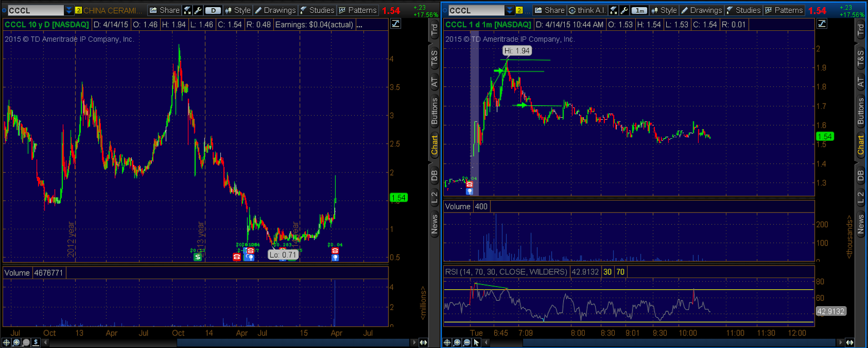Click green earnings dollar marker on left chart
Image resolution: width=868 pixels, height=348 pixels.
click(x=197, y=257)
